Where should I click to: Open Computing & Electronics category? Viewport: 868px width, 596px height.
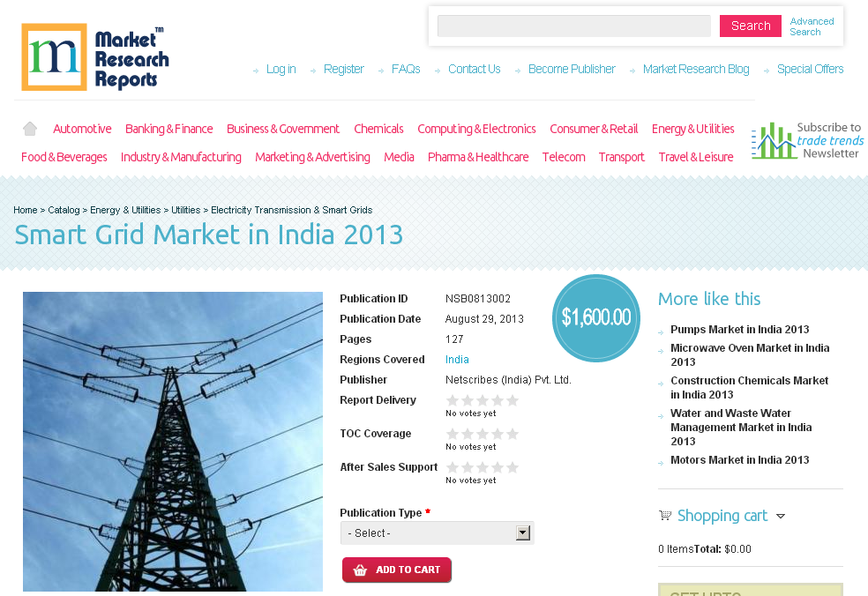tap(476, 129)
